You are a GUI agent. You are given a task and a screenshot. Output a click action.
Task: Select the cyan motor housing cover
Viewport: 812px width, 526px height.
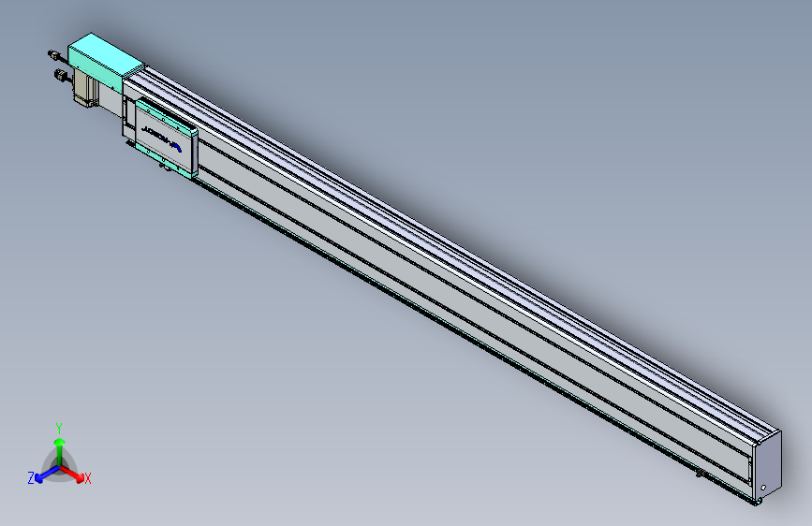coord(105,61)
